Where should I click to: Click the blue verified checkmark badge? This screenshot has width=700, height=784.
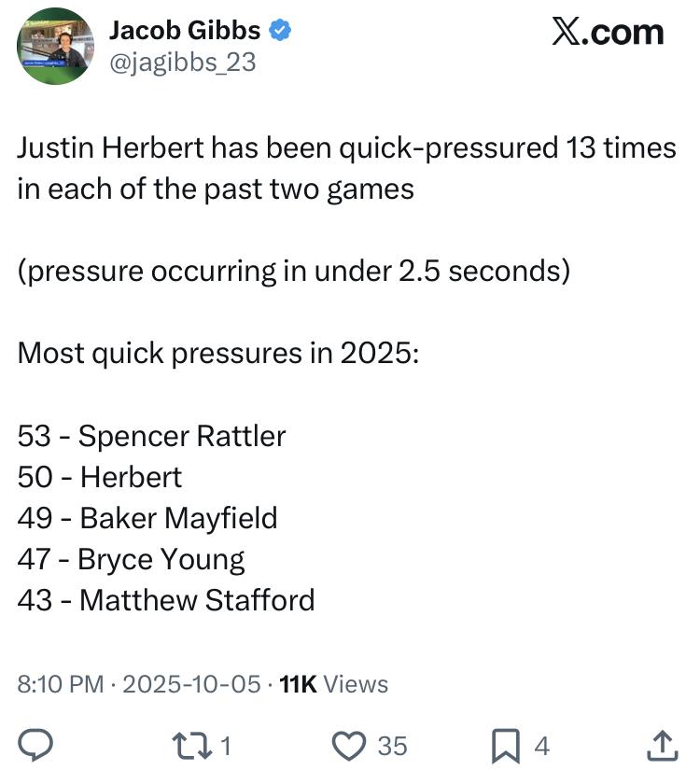coord(279,31)
